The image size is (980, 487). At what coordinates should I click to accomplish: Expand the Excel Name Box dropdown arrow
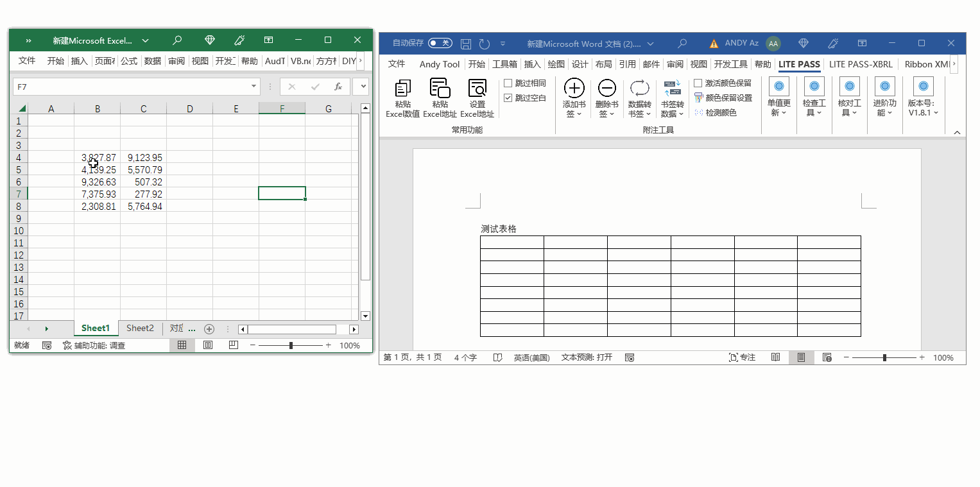(254, 87)
